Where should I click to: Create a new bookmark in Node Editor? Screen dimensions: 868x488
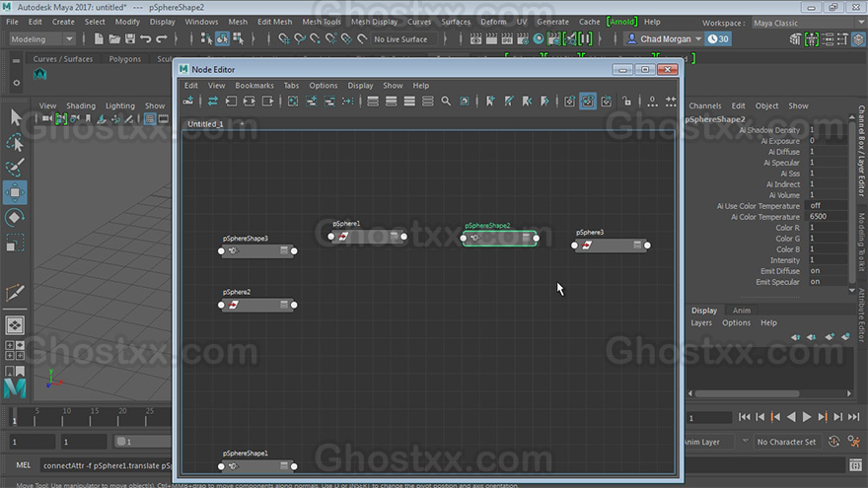[490, 101]
